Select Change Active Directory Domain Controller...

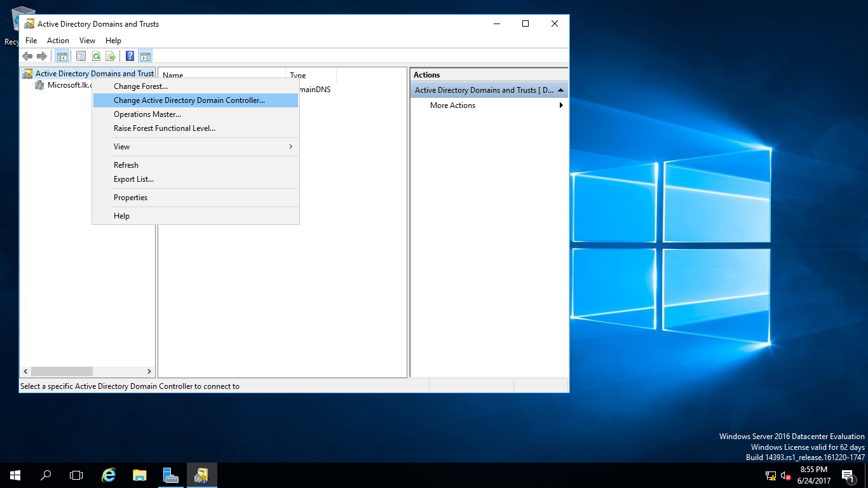pyautogui.click(x=196, y=100)
